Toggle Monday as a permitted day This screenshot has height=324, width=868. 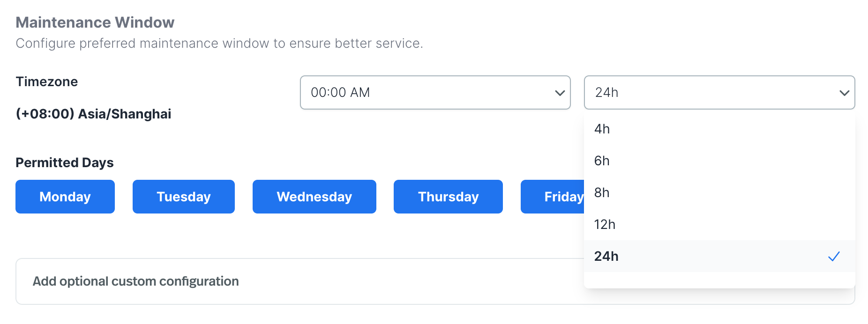(x=65, y=197)
